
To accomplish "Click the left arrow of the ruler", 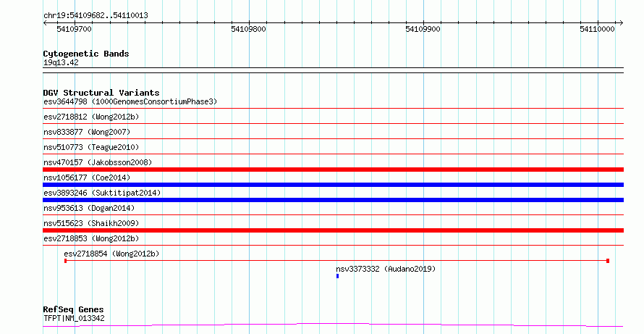I will 45,23.
